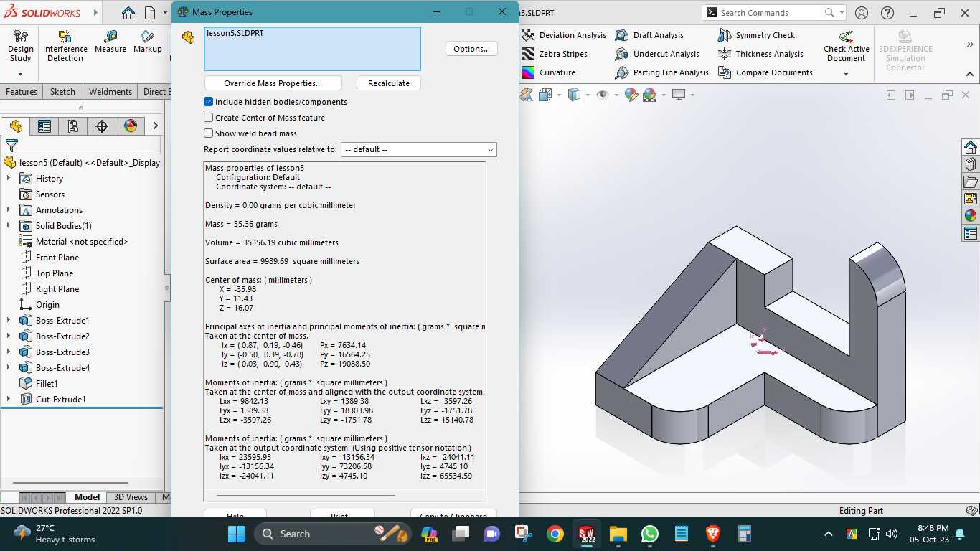
Task: Turn on Curvature display
Action: coord(549,72)
